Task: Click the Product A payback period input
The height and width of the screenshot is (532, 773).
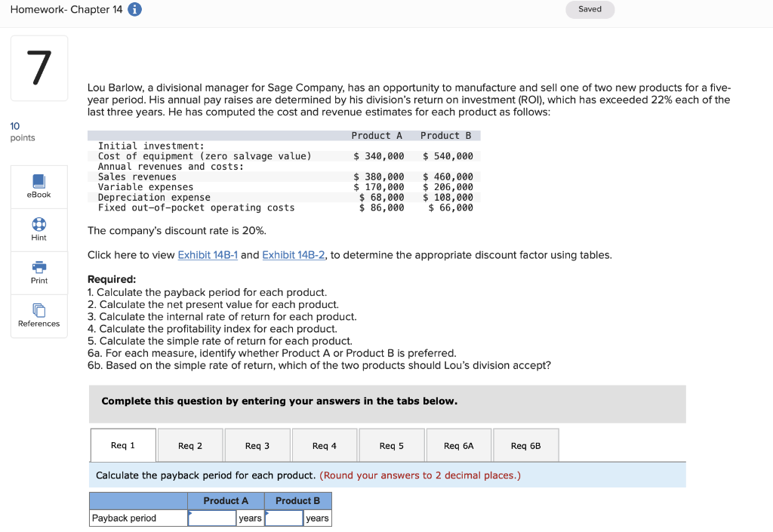Action: tap(212, 518)
